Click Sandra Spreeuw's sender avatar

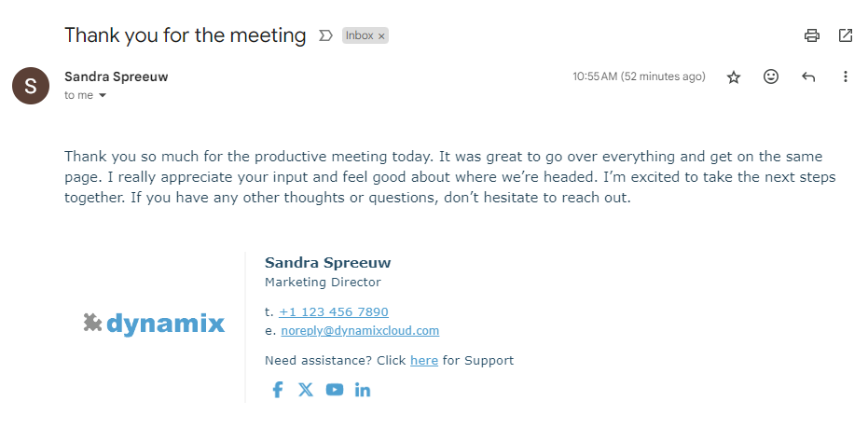coord(31,86)
